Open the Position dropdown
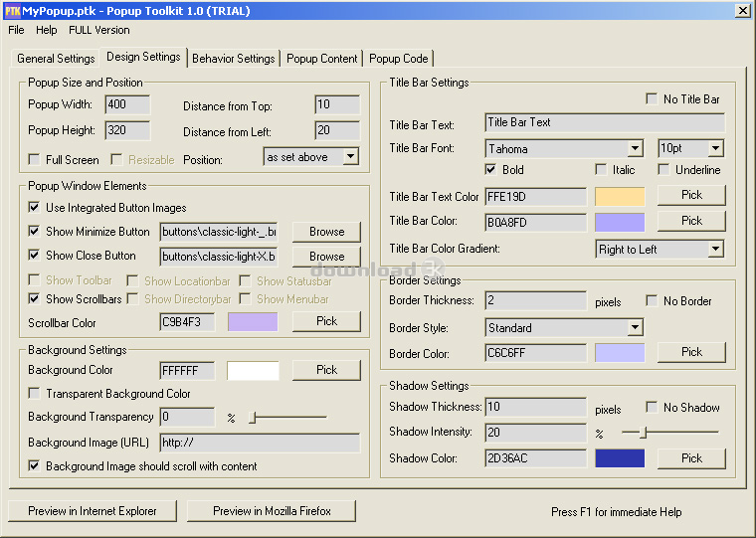 pyautogui.click(x=311, y=157)
